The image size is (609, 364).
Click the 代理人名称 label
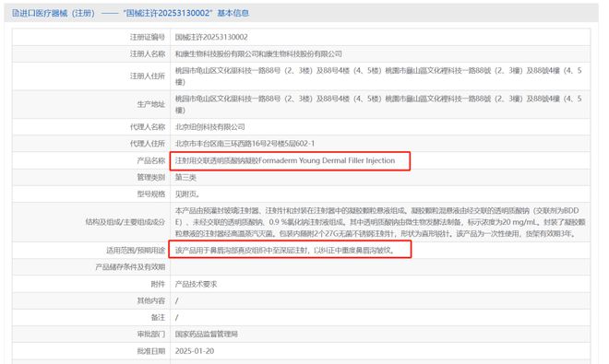click(148, 127)
